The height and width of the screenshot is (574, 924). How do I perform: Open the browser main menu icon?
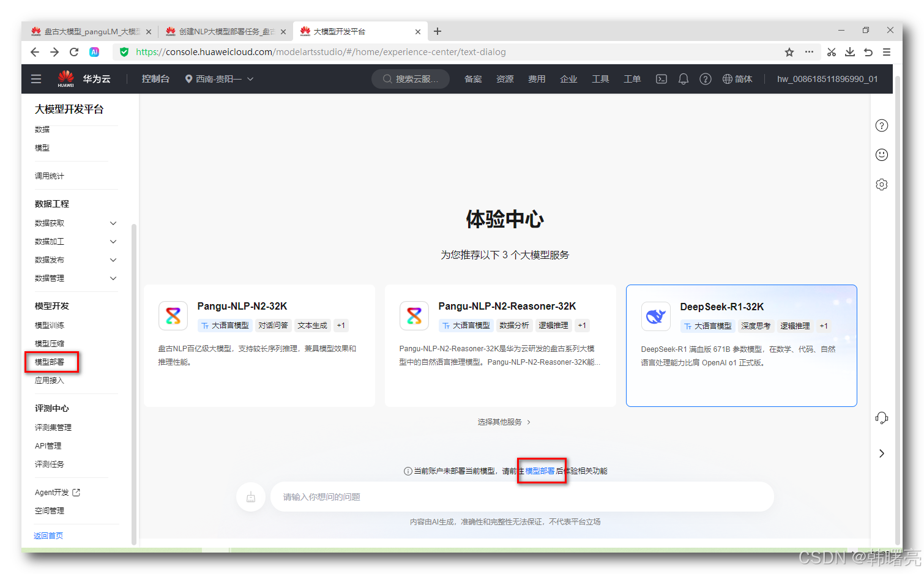887,52
